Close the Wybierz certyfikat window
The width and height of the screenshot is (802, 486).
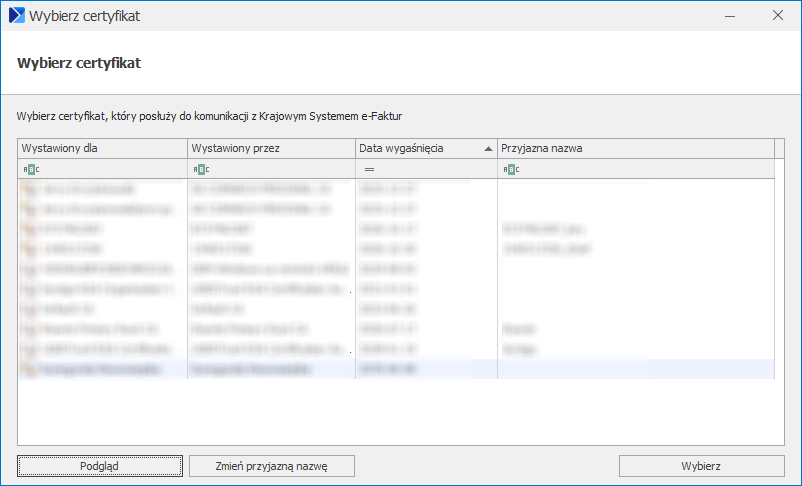point(777,15)
